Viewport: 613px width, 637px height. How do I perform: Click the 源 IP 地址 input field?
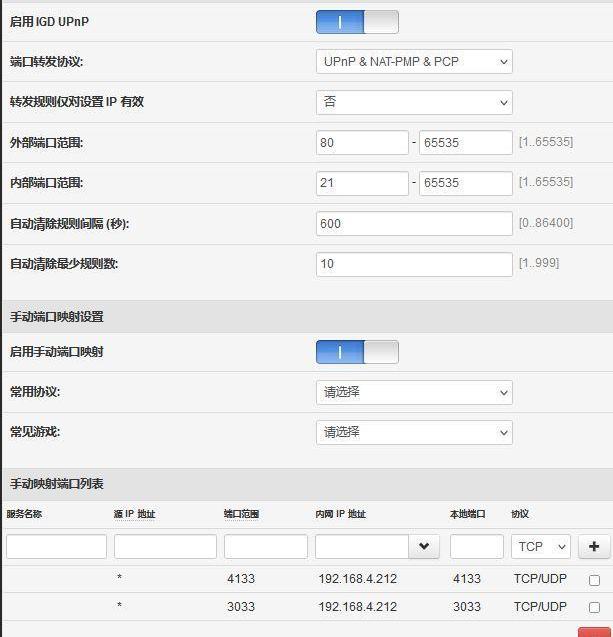click(x=165, y=546)
